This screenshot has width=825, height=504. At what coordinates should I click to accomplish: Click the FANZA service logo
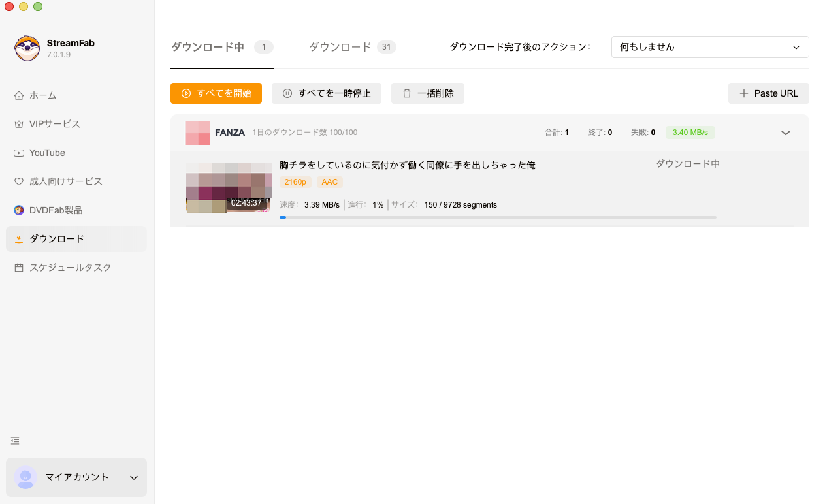pos(198,133)
